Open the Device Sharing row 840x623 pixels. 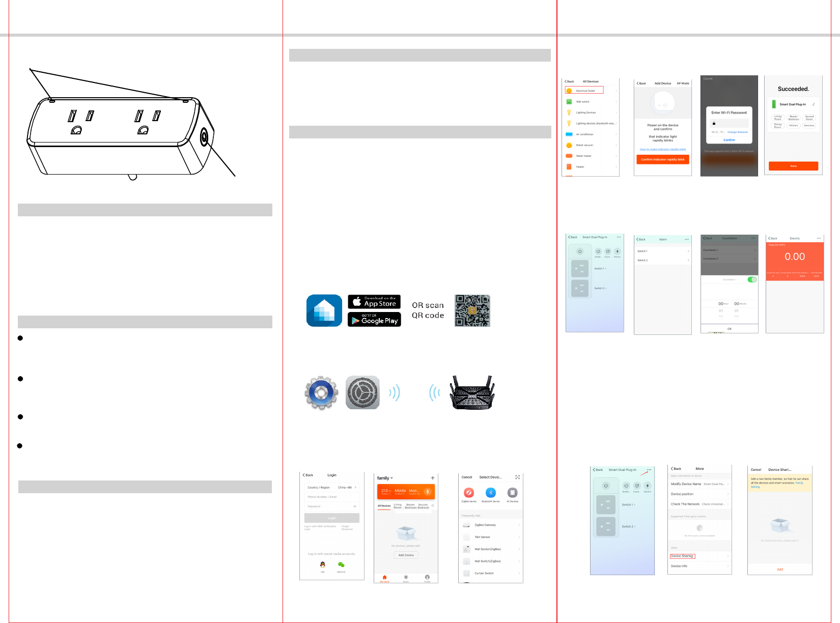[699, 556]
